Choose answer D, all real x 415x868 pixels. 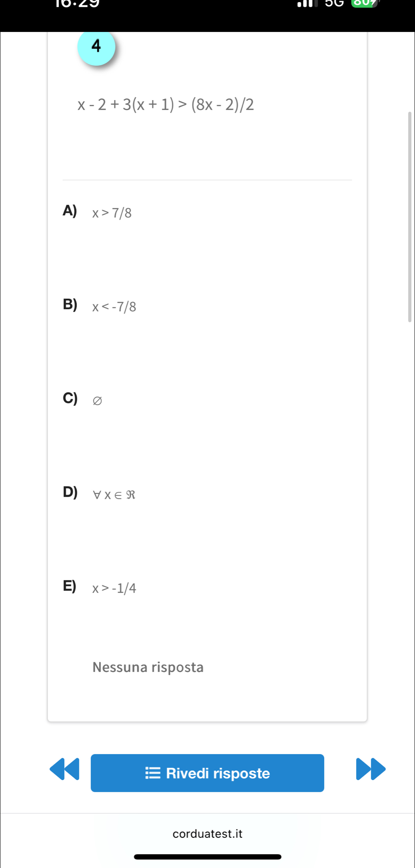point(114,495)
